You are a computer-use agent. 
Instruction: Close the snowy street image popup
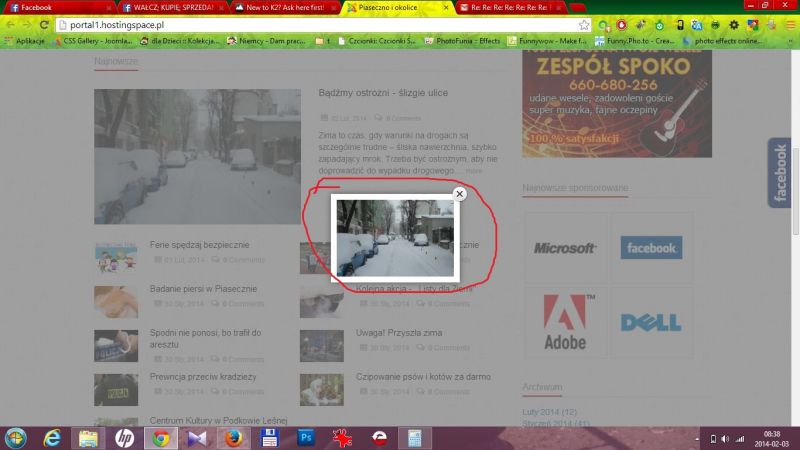[x=459, y=194]
